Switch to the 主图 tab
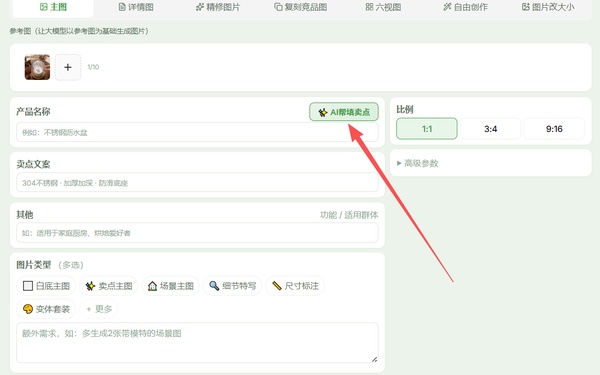The width and height of the screenshot is (600, 375). pos(53,7)
